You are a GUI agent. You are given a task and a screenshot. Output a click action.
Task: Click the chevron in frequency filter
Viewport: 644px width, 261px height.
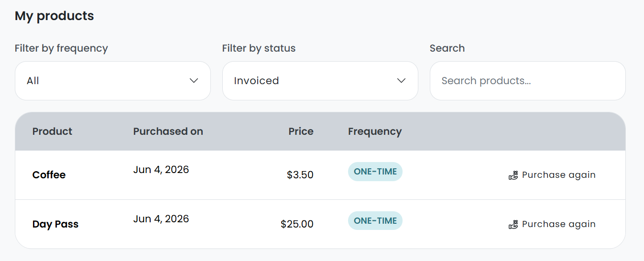click(194, 81)
